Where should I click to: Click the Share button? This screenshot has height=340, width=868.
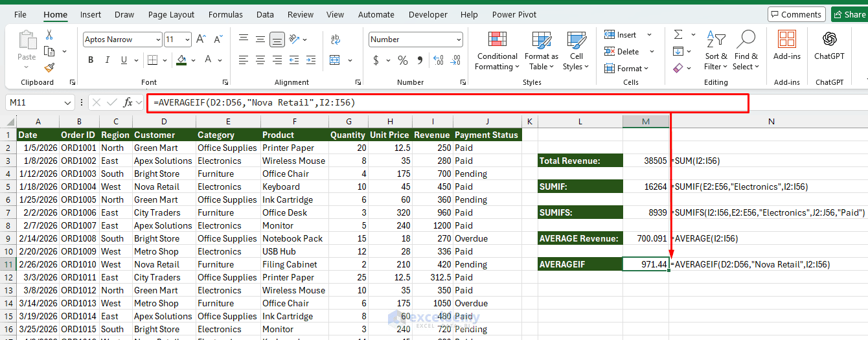click(848, 14)
